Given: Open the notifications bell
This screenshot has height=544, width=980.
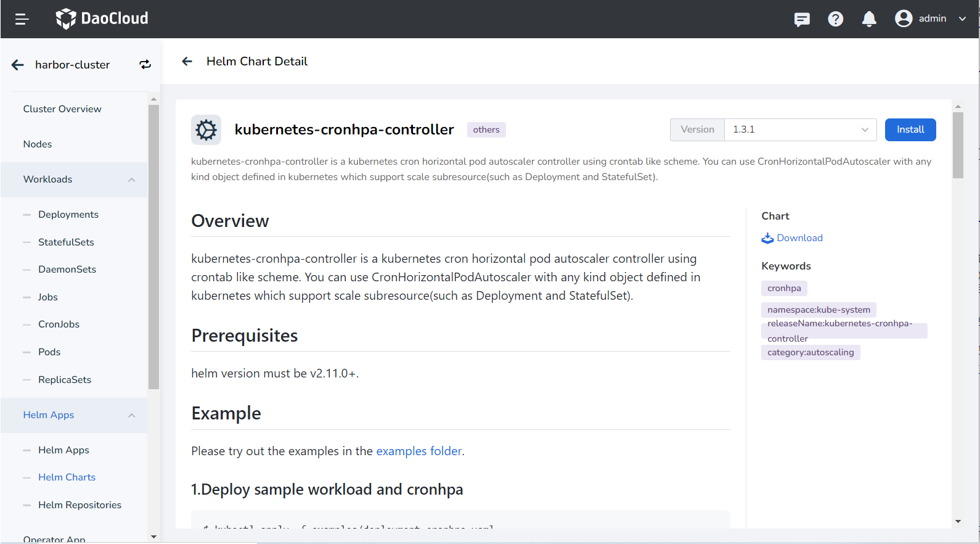Looking at the screenshot, I should (869, 19).
